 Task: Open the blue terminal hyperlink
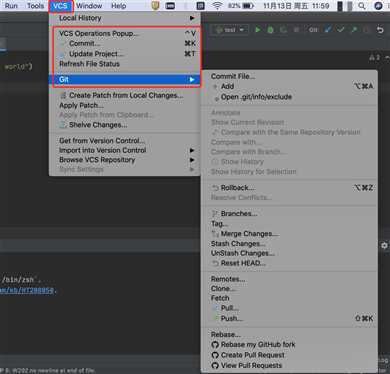pyautogui.click(x=27, y=290)
